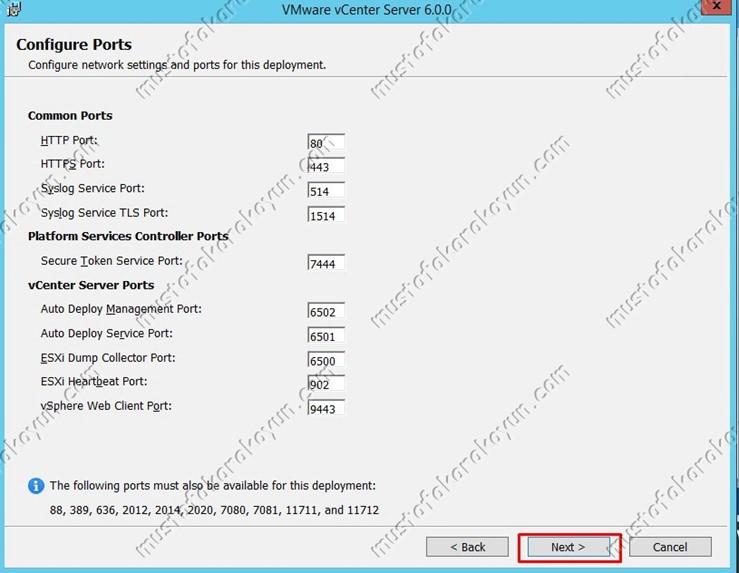739x573 pixels.
Task: Click the 'Configure Ports' heading
Action: (x=74, y=44)
